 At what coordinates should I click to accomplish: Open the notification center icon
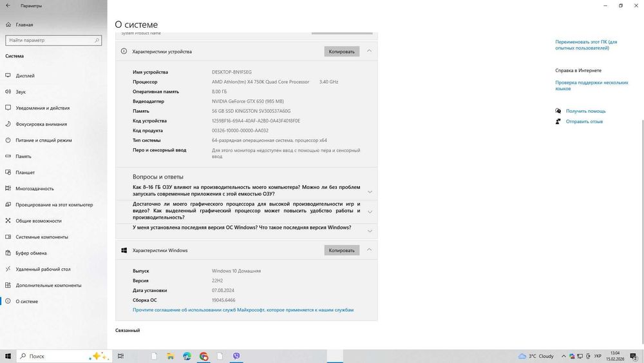[634, 356]
